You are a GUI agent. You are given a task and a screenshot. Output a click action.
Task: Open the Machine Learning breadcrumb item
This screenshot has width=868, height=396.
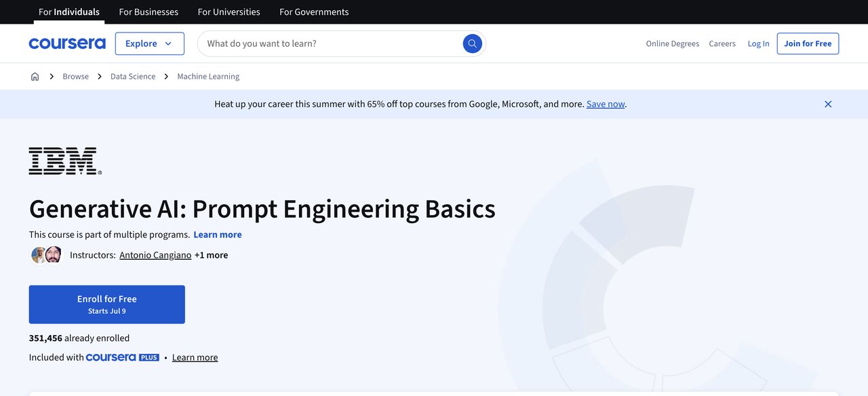[208, 76]
